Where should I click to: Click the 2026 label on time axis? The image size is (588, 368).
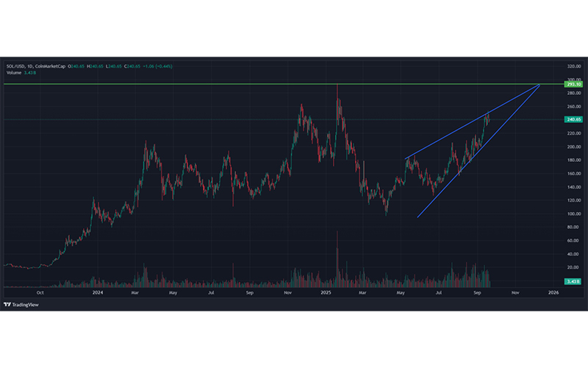pyautogui.click(x=553, y=293)
